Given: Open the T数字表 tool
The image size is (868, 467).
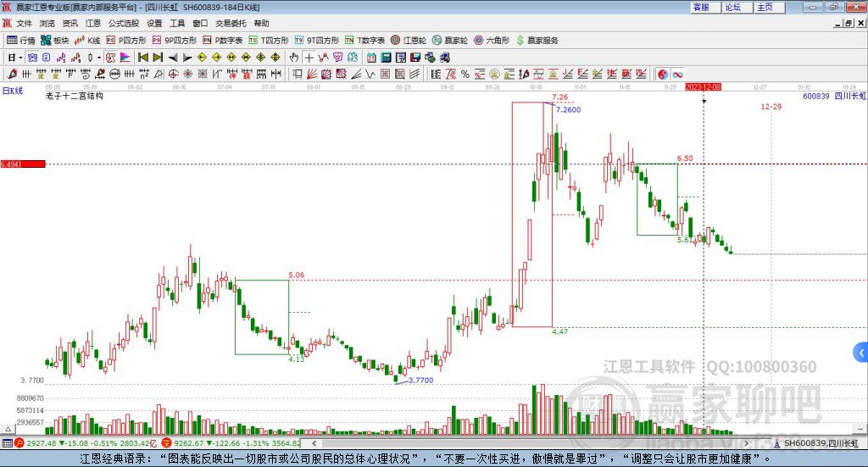Looking at the screenshot, I should coord(364,41).
